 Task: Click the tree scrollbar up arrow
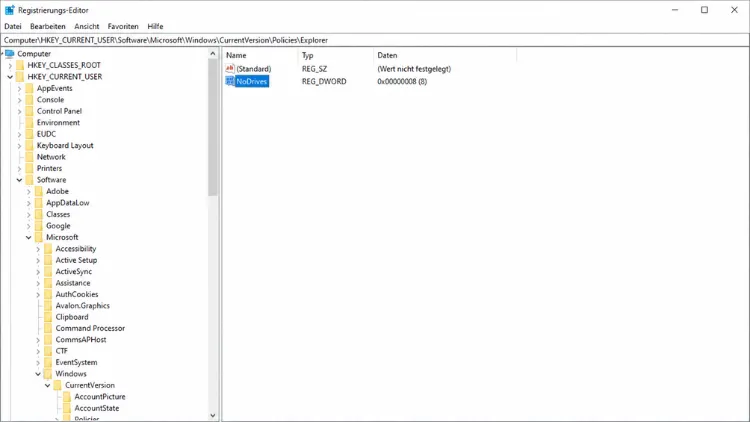pos(213,54)
